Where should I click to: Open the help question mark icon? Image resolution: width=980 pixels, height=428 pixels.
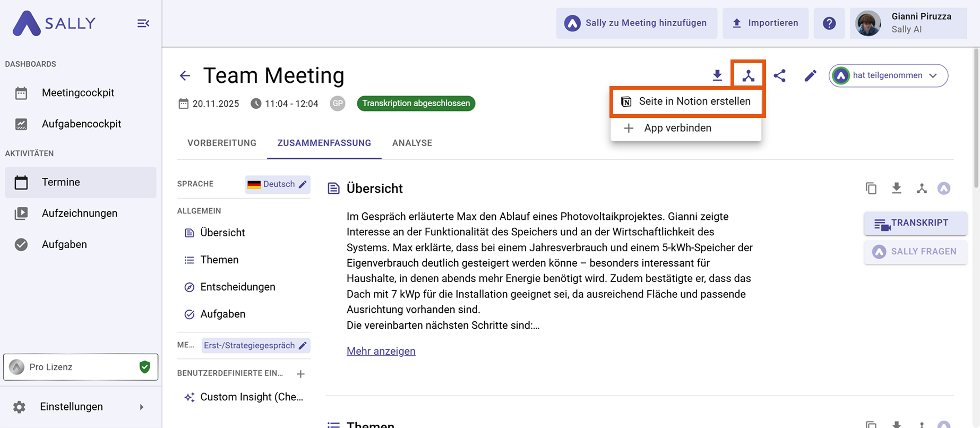tap(829, 23)
